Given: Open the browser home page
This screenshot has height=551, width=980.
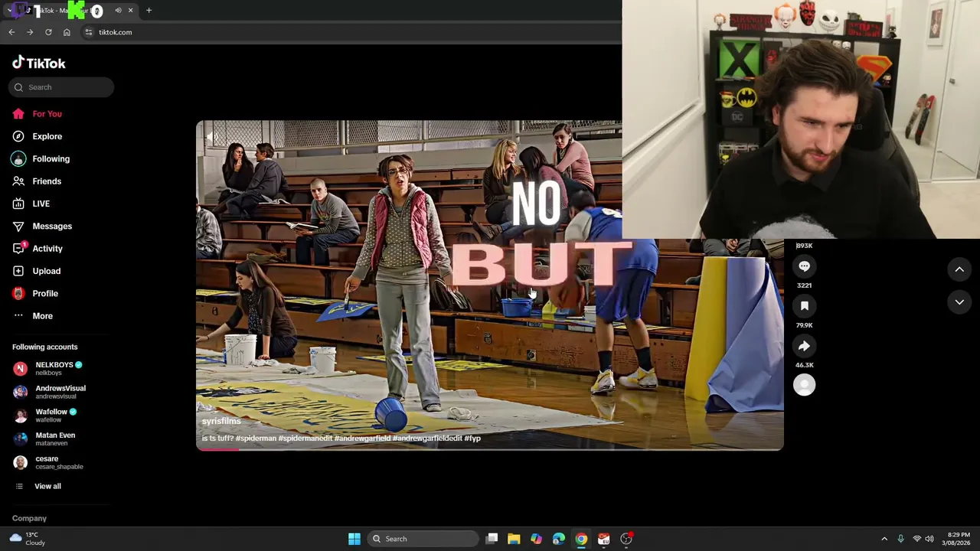Looking at the screenshot, I should click(x=67, y=32).
